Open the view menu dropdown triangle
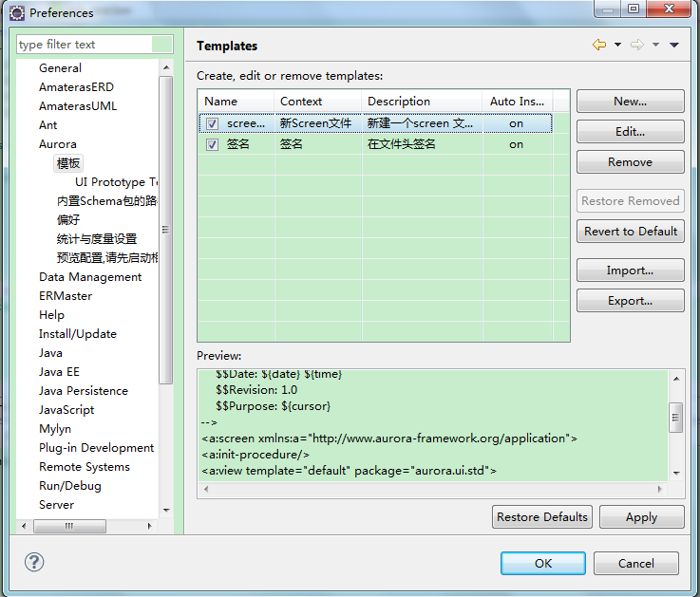700x597 pixels. pos(674,46)
